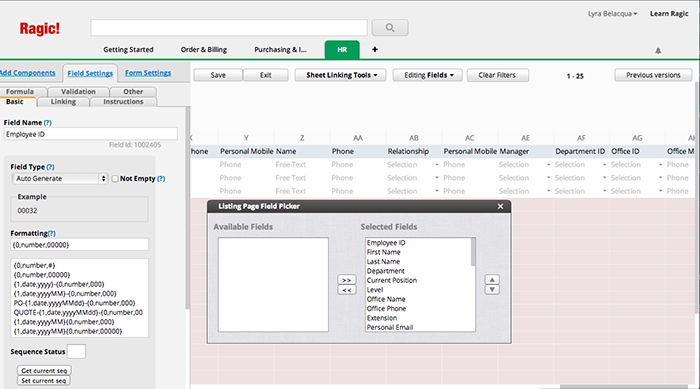Click the left panel vertical scrollbar
The width and height of the screenshot is (700, 389).
point(188,208)
